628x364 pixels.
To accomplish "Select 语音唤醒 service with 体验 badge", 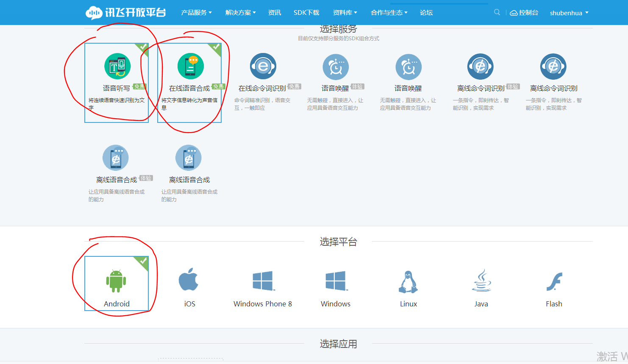I will point(336,67).
